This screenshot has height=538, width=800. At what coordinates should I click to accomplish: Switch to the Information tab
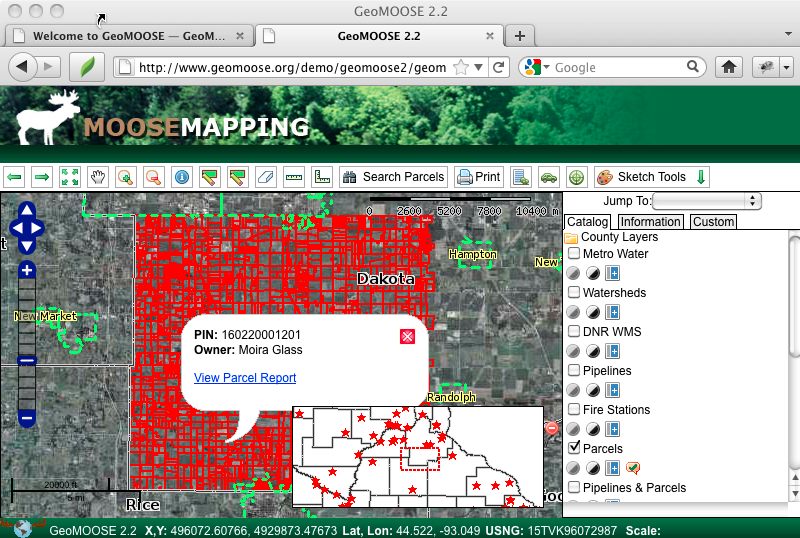tap(651, 222)
